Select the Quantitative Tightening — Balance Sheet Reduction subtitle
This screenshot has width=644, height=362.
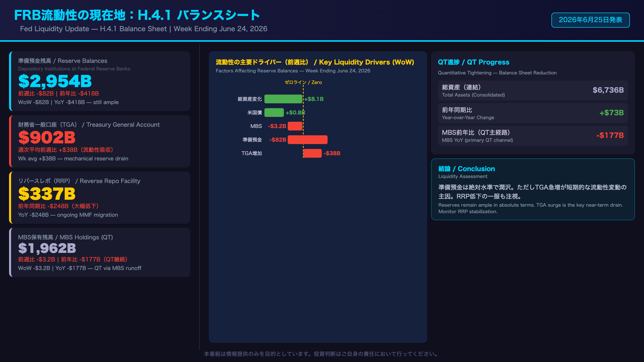[497, 73]
